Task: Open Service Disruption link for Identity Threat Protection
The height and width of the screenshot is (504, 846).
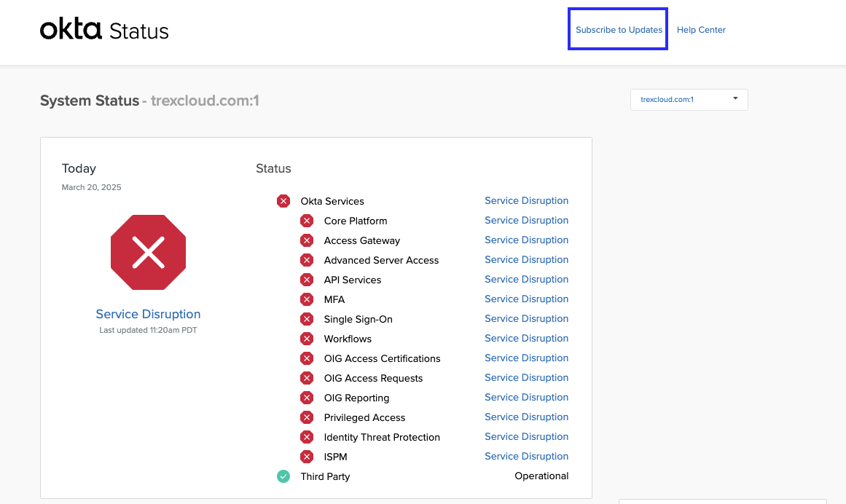Action: [527, 436]
